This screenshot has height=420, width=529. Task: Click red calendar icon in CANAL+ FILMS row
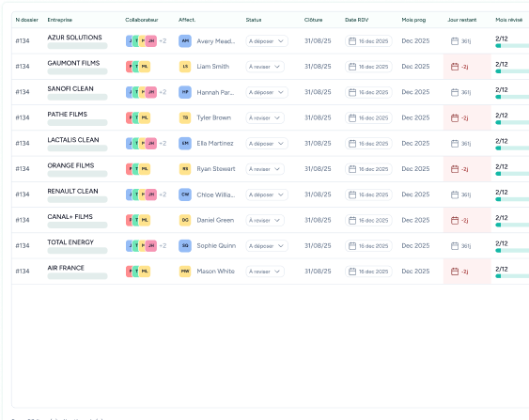click(455, 220)
